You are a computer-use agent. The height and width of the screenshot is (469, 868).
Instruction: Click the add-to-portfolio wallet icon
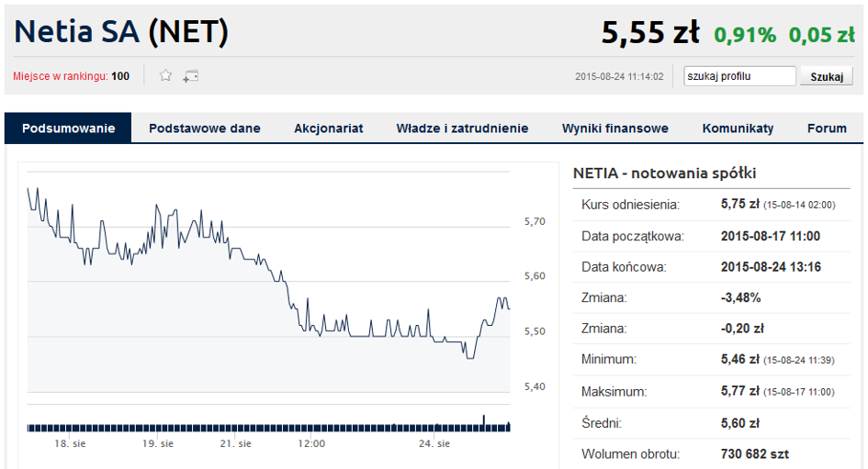[190, 76]
